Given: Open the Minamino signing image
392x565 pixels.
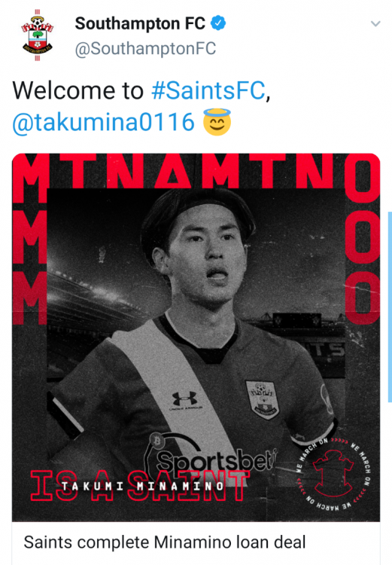Looking at the screenshot, I should [196, 337].
